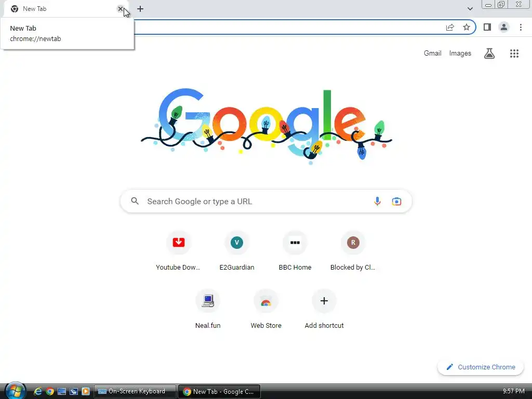Click the 9:57 PM taskbar clock
The image size is (532, 399).
click(513, 391)
